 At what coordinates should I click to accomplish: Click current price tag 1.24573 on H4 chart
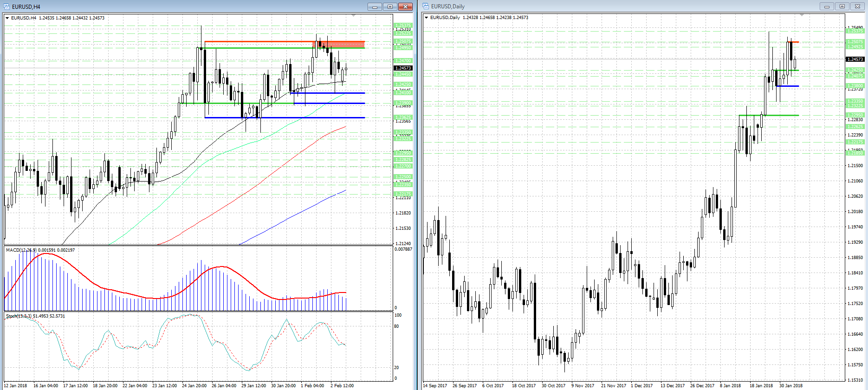click(x=403, y=68)
